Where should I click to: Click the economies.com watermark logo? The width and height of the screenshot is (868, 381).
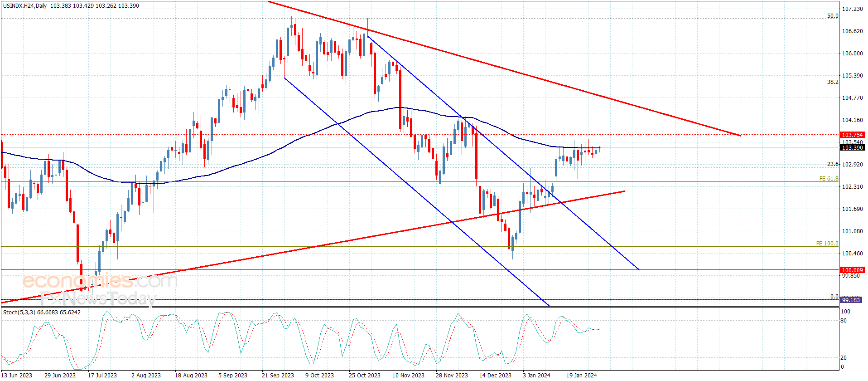pos(100,281)
